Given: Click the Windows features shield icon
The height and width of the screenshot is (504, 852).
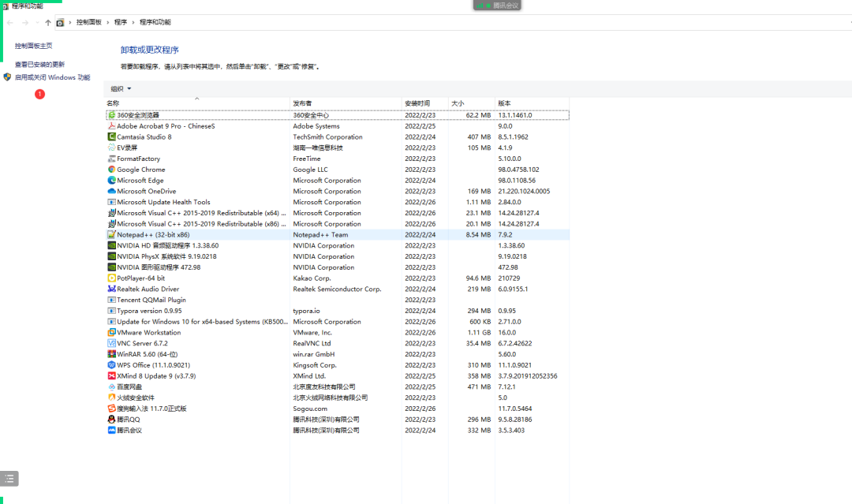Looking at the screenshot, I should (7, 77).
